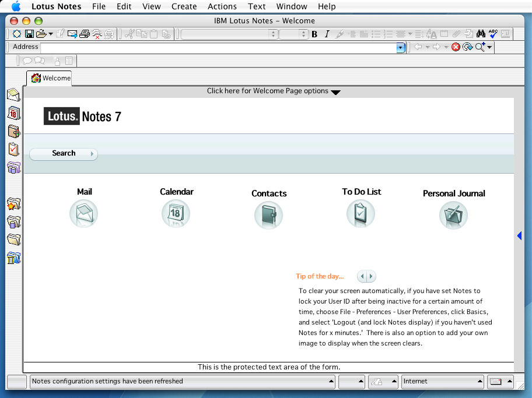Open the View menu
The image size is (532, 398).
(x=151, y=6)
